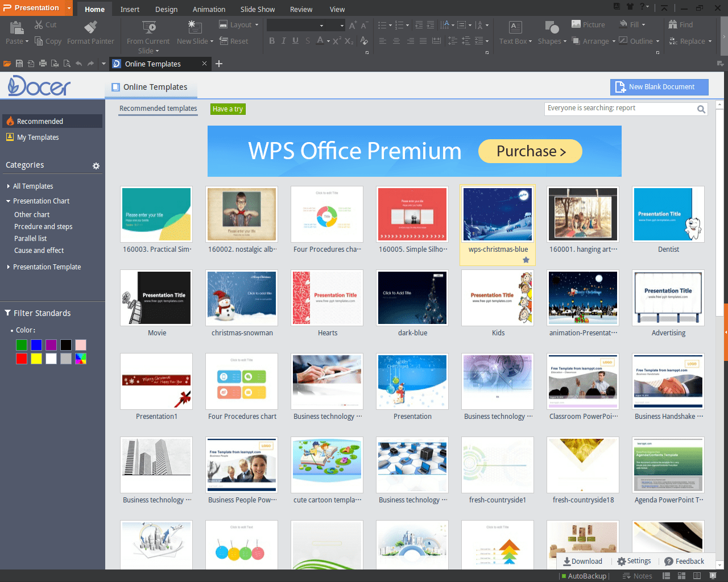
Task: Click the clear formatting eraser icon
Action: coord(364,41)
